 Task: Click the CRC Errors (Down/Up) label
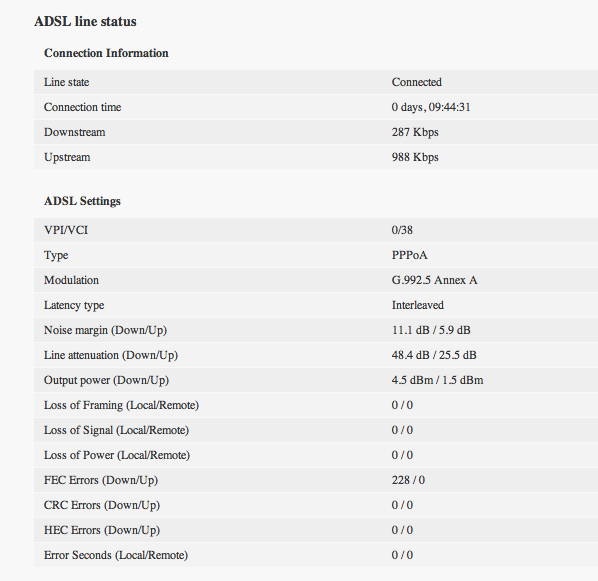102,505
